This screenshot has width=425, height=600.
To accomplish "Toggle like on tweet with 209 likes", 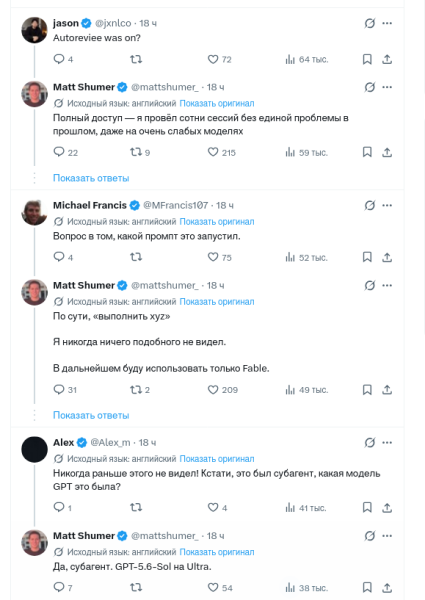I will pyautogui.click(x=222, y=390).
